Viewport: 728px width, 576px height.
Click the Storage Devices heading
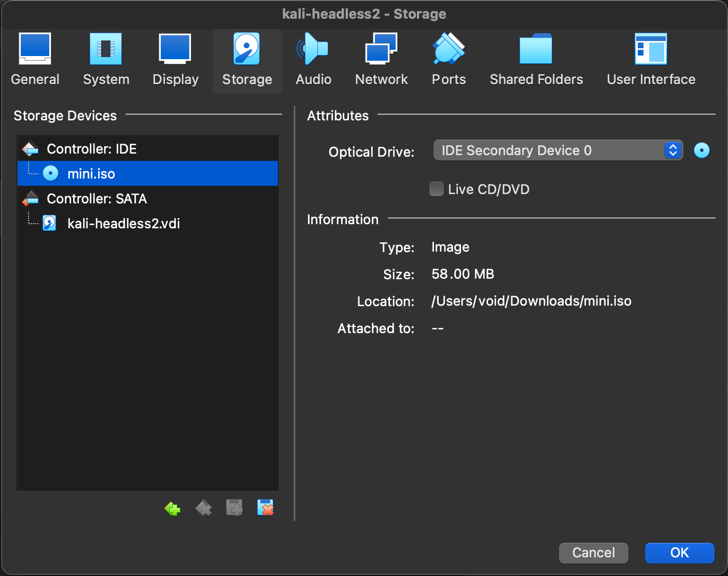[x=65, y=116]
